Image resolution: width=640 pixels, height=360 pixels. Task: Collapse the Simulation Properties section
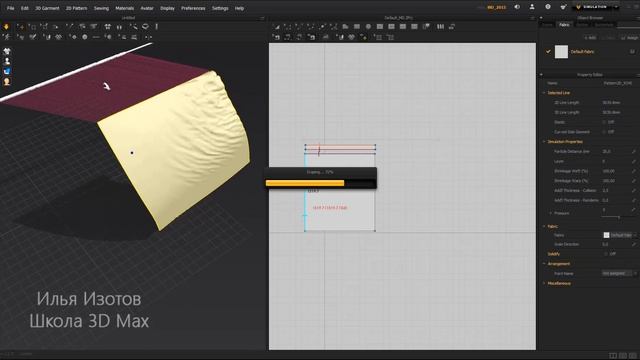[x=544, y=142]
